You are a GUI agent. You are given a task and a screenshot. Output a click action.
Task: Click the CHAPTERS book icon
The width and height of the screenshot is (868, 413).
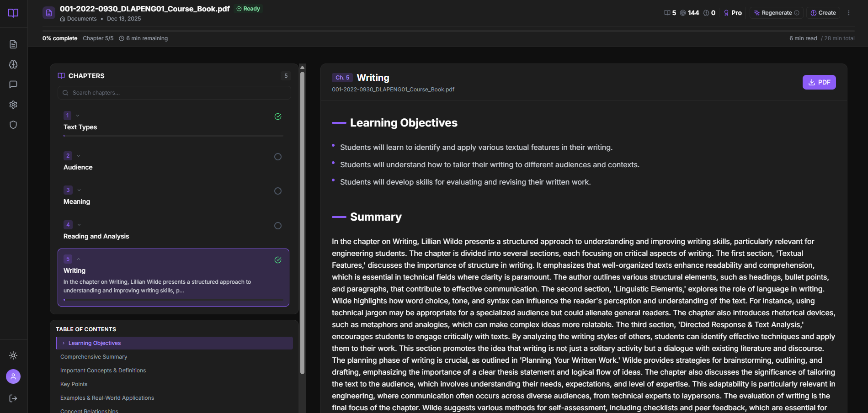pos(61,76)
